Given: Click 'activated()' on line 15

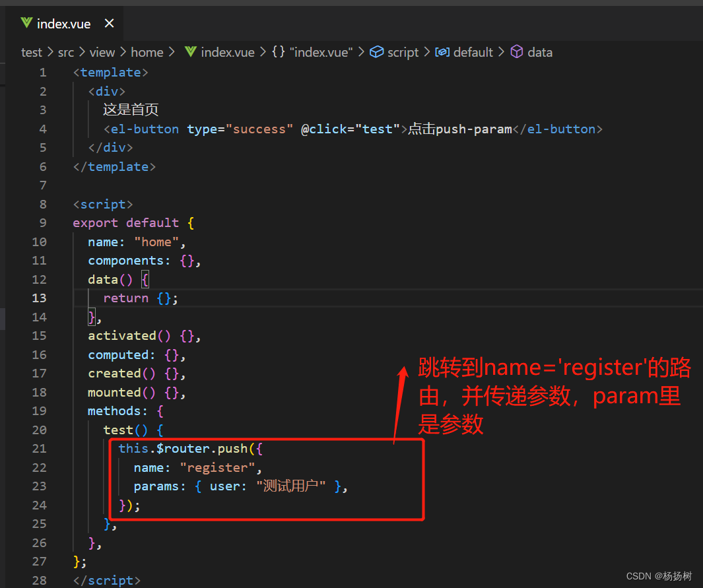Looking at the screenshot, I should [x=129, y=336].
